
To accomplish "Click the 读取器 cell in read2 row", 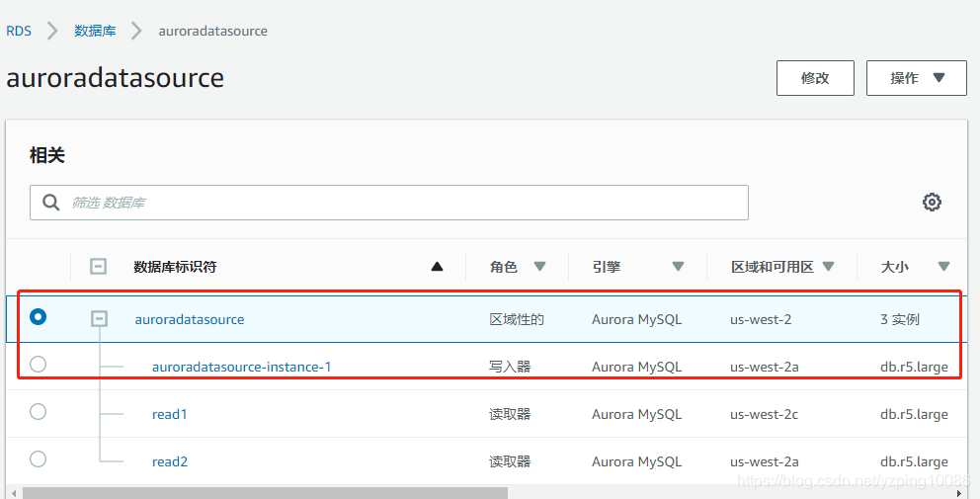I will click(510, 462).
